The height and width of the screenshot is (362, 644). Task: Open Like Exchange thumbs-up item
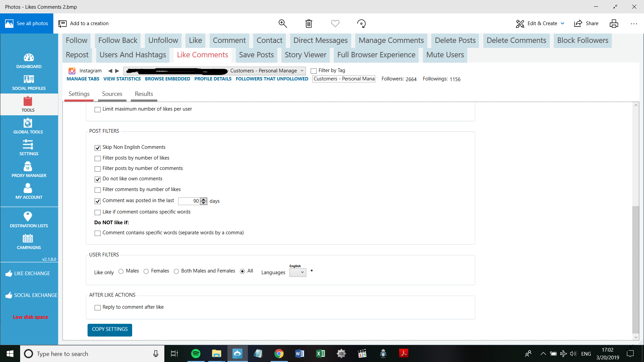pyautogui.click(x=28, y=274)
